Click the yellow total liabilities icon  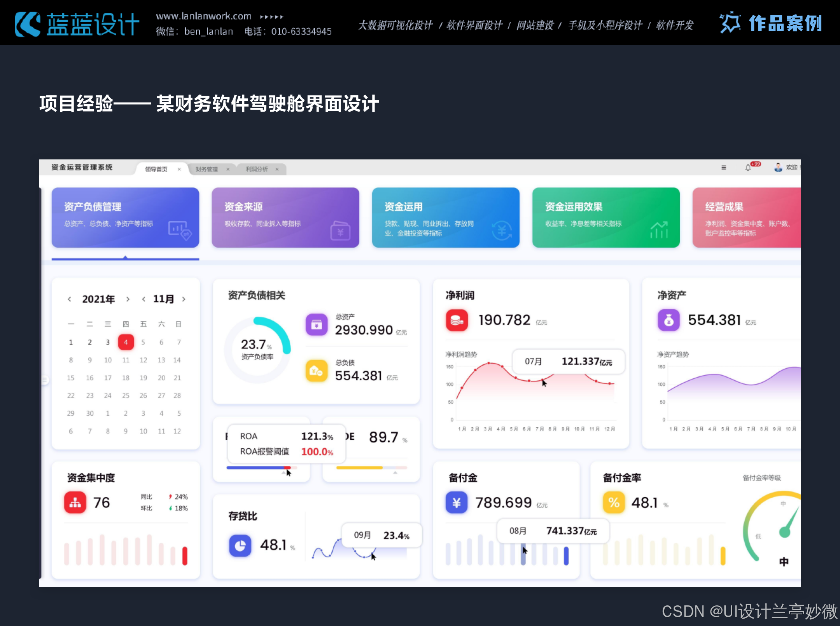317,371
